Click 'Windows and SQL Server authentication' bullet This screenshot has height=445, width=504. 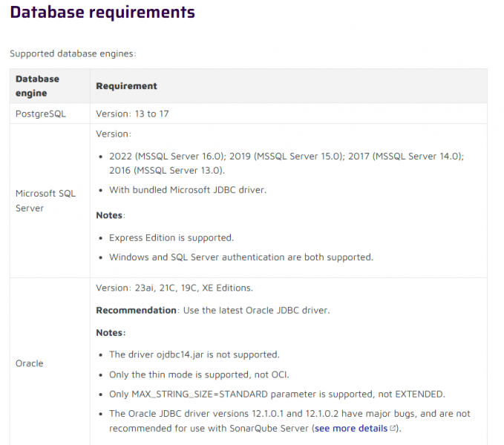(241, 257)
